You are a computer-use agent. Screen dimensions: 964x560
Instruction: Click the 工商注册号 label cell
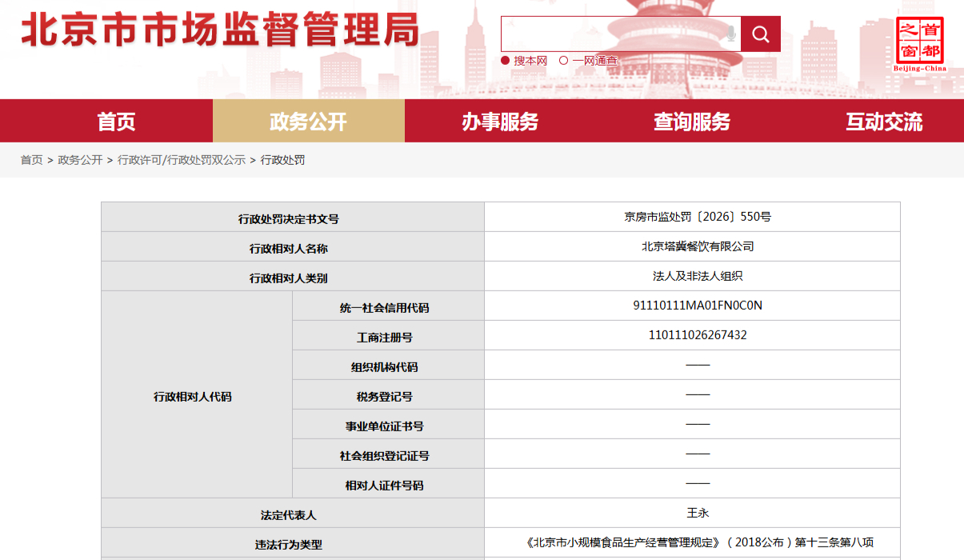[x=389, y=336]
